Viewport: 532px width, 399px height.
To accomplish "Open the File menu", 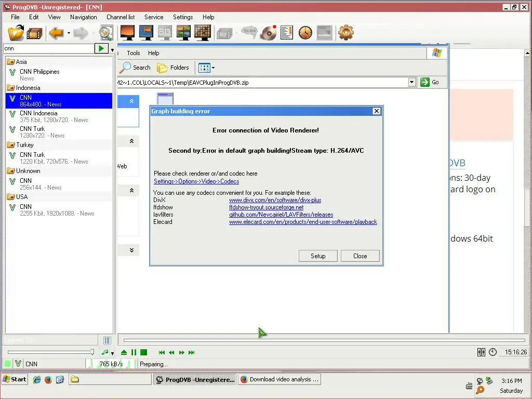I will tap(15, 17).
